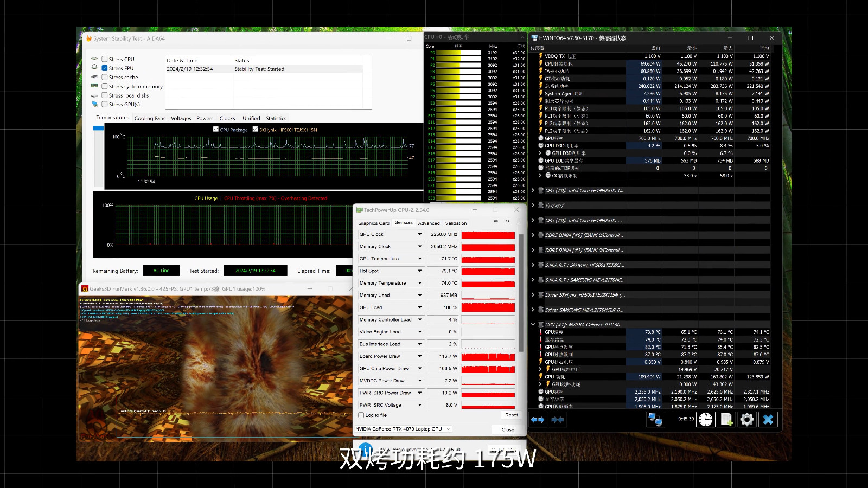Click 当前 column header in HWiNFO
Image resolution: width=868 pixels, height=488 pixels.
tap(655, 48)
